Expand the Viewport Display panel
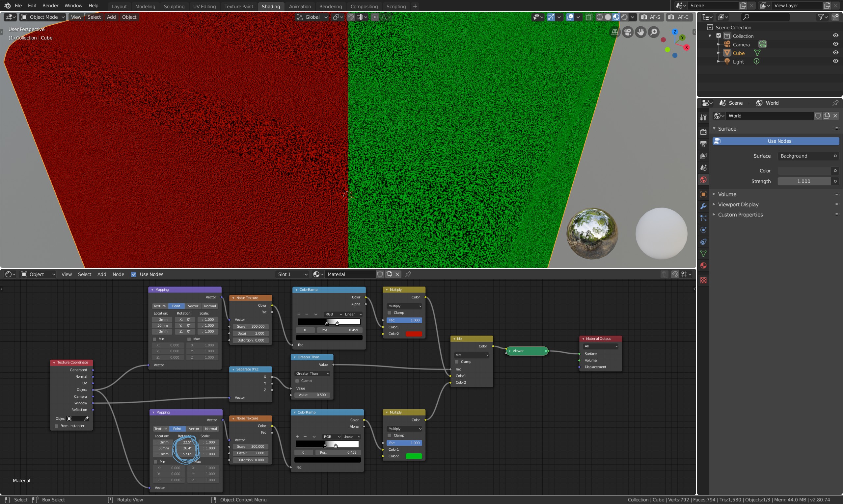 pos(738,204)
